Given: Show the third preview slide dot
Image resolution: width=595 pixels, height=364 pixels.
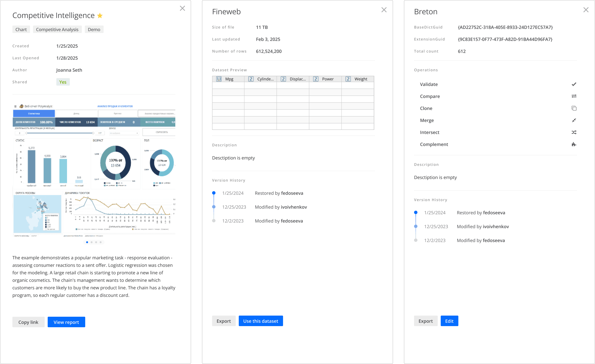Looking at the screenshot, I should pyautogui.click(x=96, y=242).
